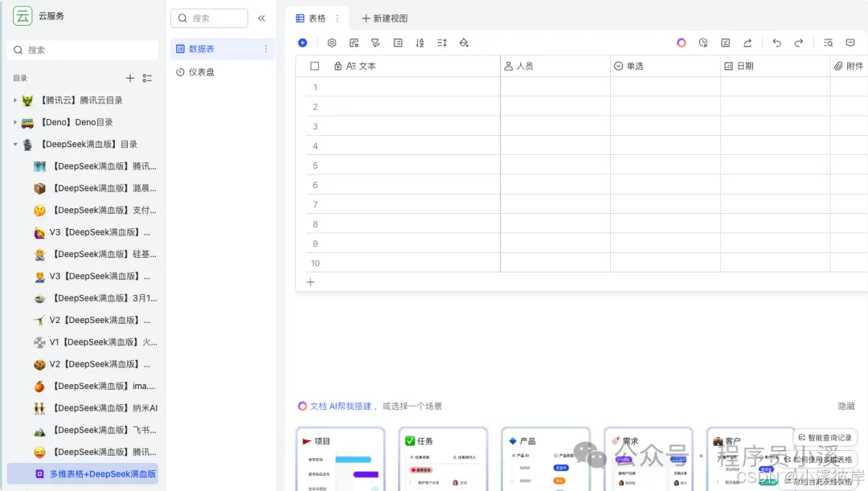This screenshot has height=491, width=868.
Task: Open the form checklist icon
Action: 725,43
